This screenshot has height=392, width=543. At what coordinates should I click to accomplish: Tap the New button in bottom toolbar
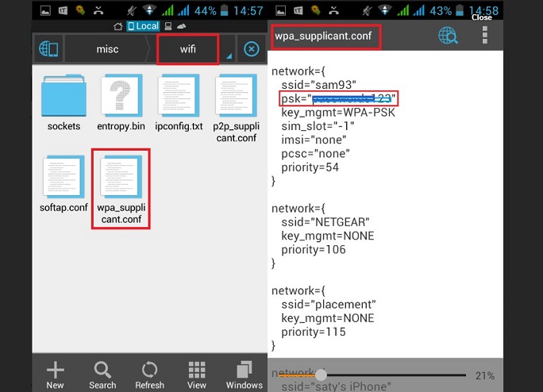(x=55, y=375)
